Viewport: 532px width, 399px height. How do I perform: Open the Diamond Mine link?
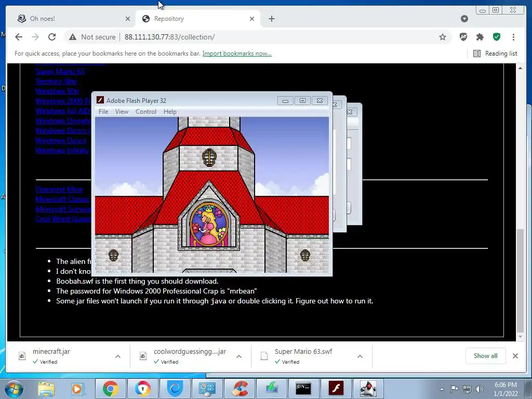[x=59, y=189]
